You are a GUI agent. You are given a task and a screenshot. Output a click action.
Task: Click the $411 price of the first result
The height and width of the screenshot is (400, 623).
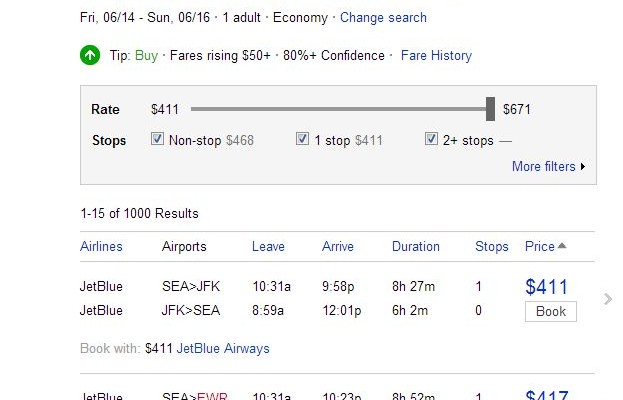coord(549,288)
